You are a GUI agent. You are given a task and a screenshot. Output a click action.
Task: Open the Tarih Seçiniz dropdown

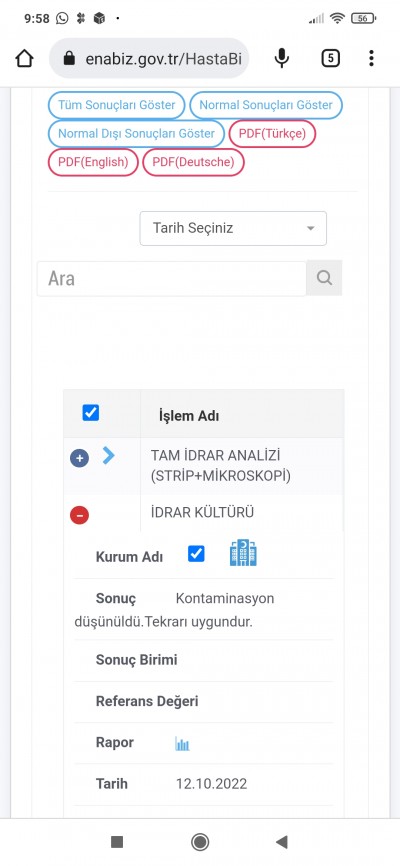[233, 228]
